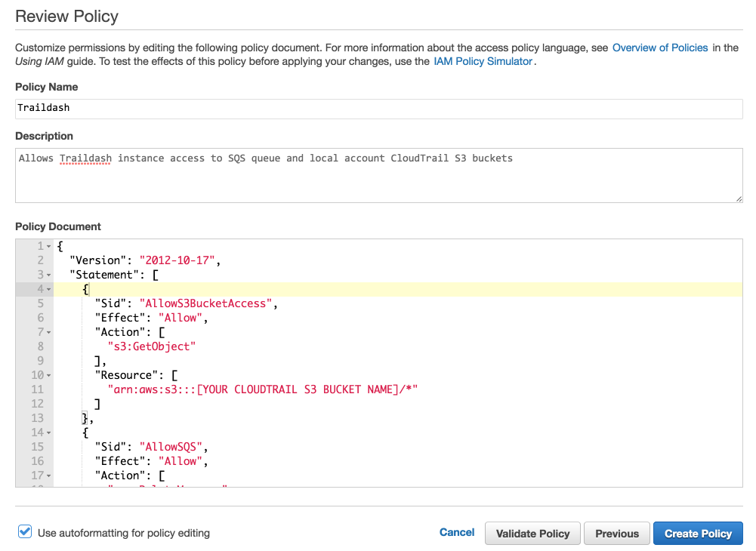756x551 pixels.
Task: Collapse the Resource array fold on line 10
Action: tap(48, 376)
